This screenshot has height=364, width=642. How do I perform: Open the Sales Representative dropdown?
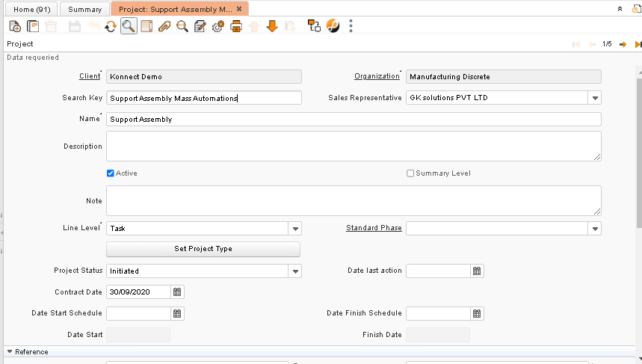(x=594, y=98)
